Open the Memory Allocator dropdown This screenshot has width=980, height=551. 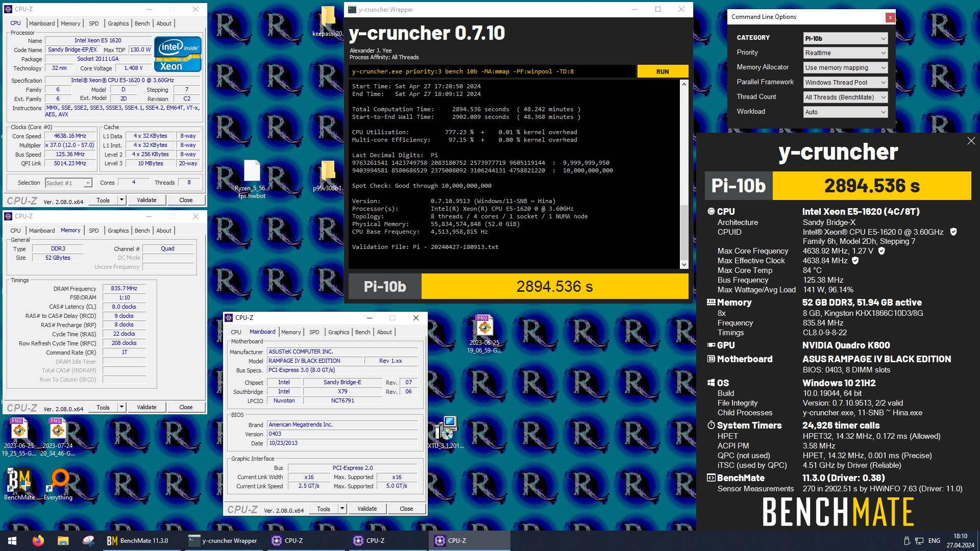pos(845,68)
